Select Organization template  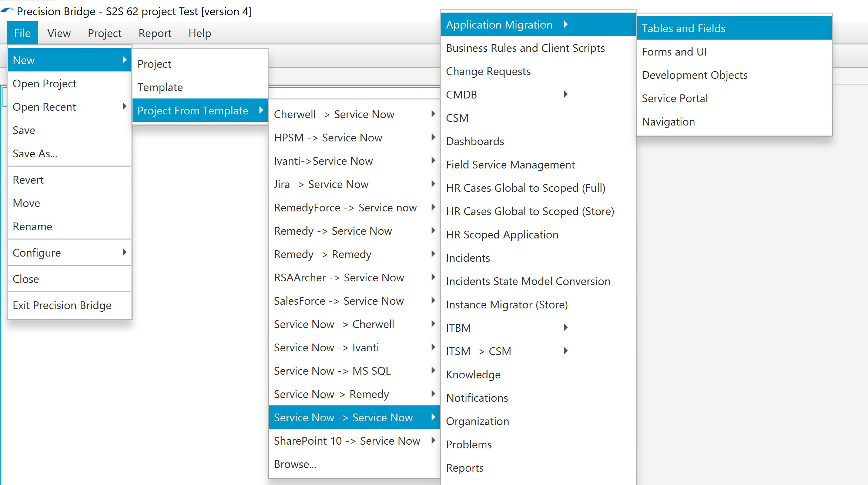[x=539, y=421]
